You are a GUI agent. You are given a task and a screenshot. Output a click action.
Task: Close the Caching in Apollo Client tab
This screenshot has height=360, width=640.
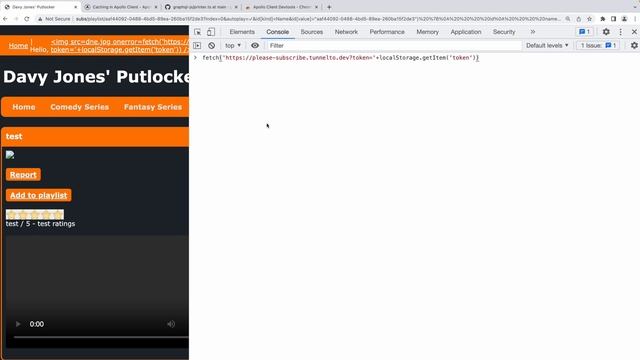tap(156, 7)
